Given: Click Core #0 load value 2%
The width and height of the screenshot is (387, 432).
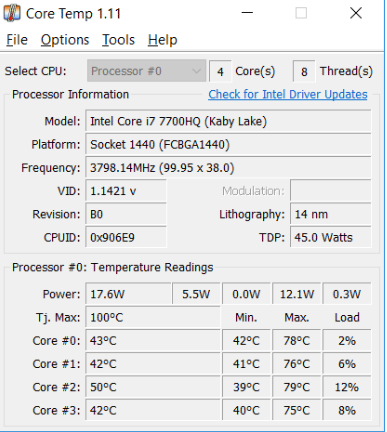Looking at the screenshot, I should click(x=347, y=341).
